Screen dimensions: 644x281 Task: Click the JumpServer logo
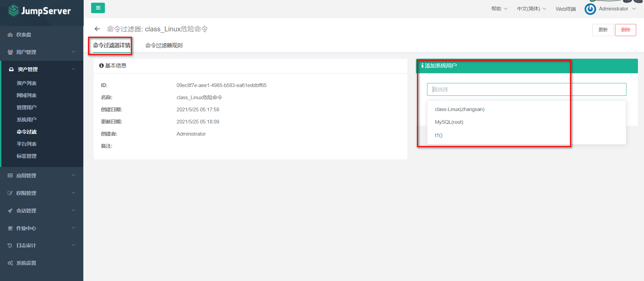tap(39, 11)
